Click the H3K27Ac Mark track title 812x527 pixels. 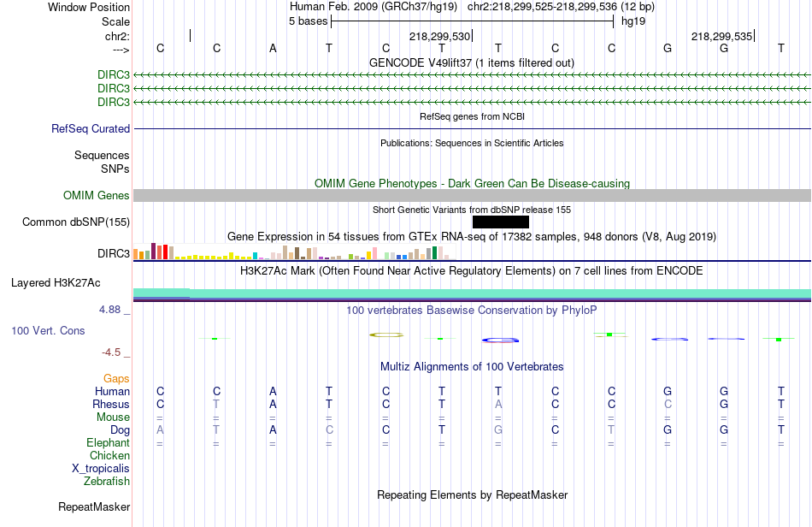(x=472, y=271)
